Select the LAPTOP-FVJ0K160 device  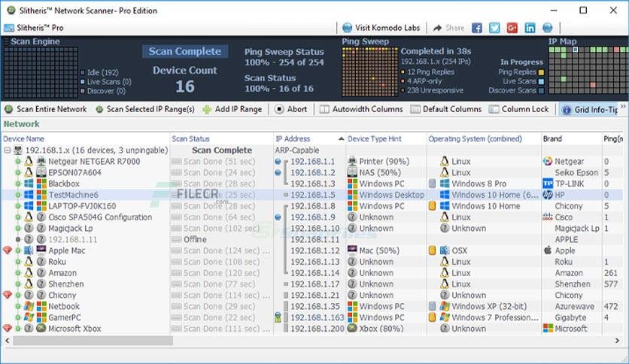[x=82, y=206]
